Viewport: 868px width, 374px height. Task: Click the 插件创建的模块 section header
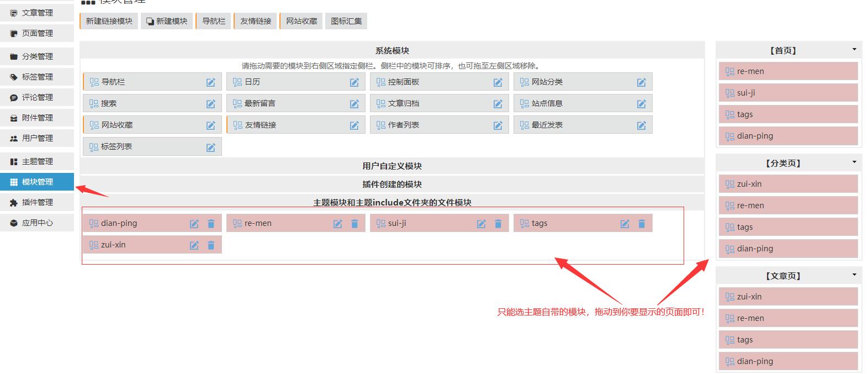click(392, 184)
